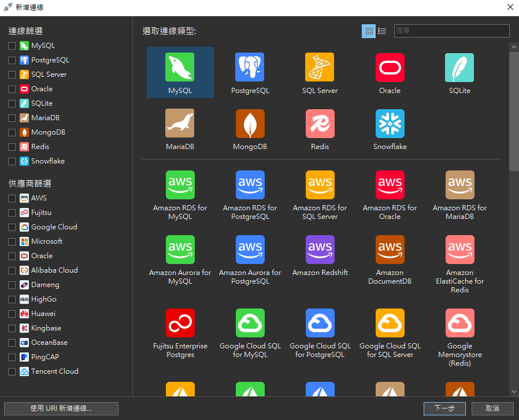This screenshot has width=519, height=420.
Task: Check the MariaDB filter checkbox
Action: (x=12, y=118)
